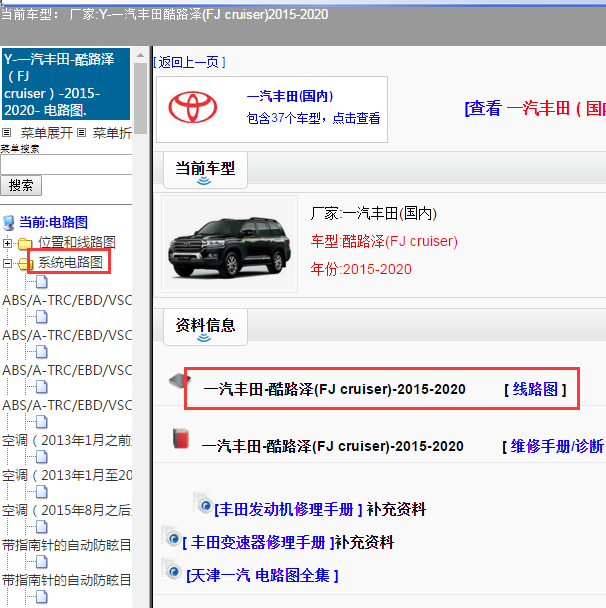Click 菜单折 to collapse menus

112,133
